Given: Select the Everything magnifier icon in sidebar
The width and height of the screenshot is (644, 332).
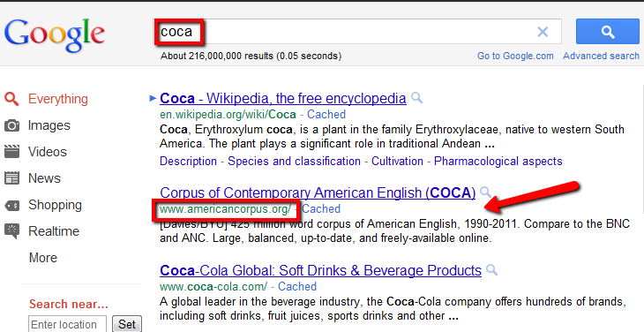Looking at the screenshot, I should point(11,99).
